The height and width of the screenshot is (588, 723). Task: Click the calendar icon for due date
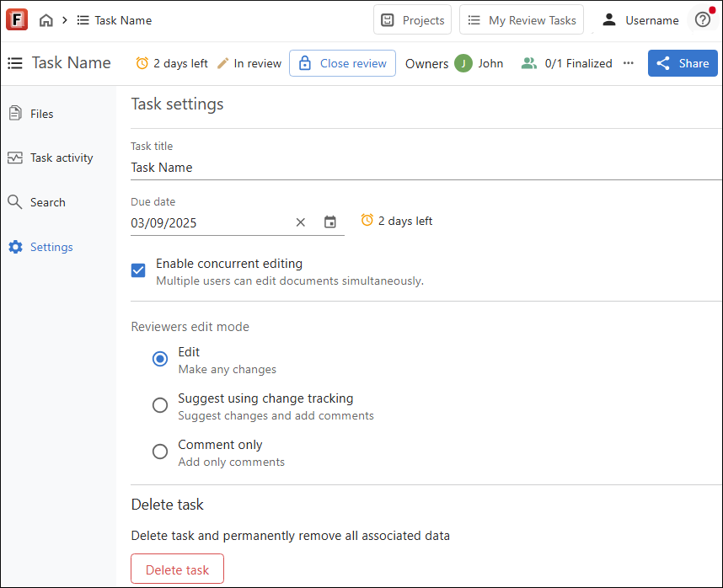tap(330, 222)
